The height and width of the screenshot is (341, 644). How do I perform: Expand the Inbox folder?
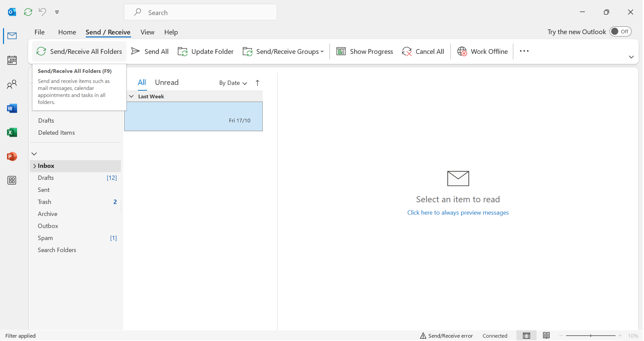point(34,166)
